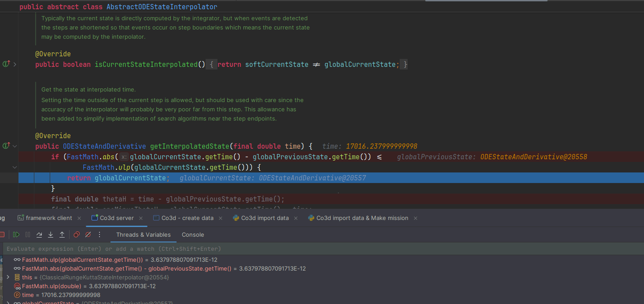Open Co3d import data & Make mission tab
Viewport: 644px width, 304px height.
362,218
